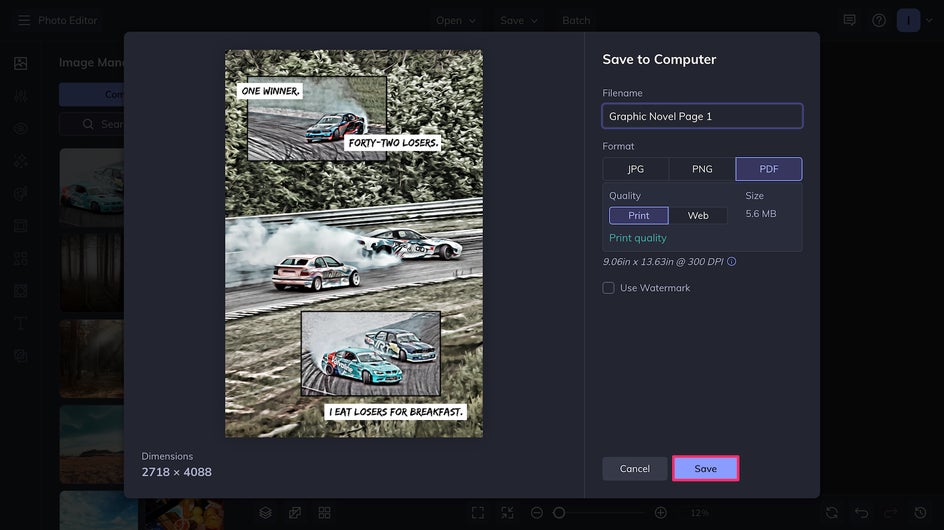Select the Touch Up eye icon in sidebar

point(20,128)
